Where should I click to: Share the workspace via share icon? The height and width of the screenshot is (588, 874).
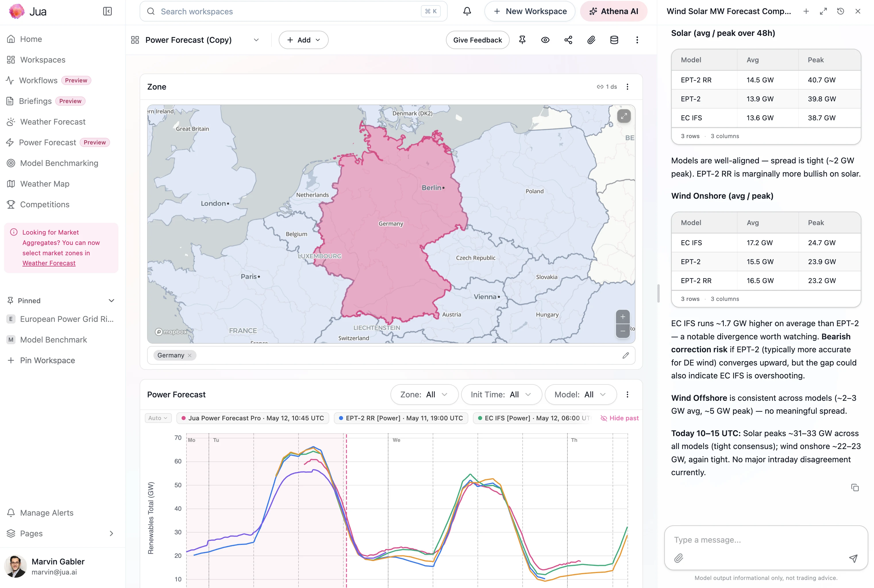coord(568,40)
